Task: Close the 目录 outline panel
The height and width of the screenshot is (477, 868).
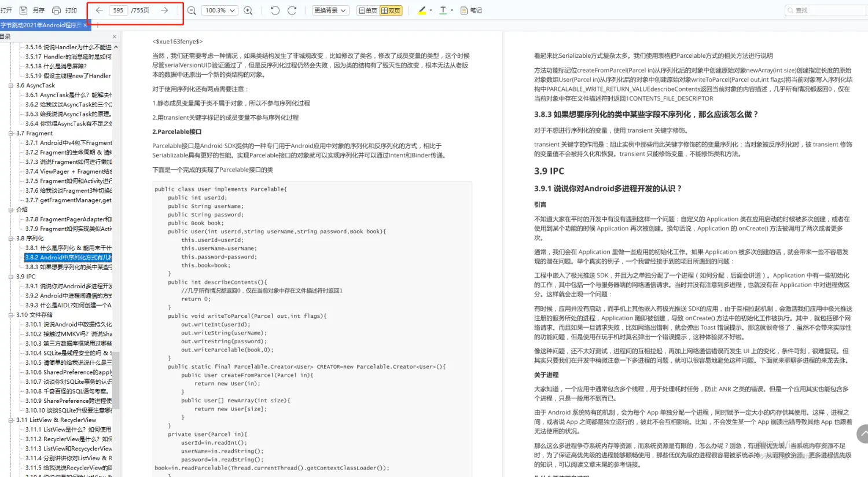Action: 114,36
